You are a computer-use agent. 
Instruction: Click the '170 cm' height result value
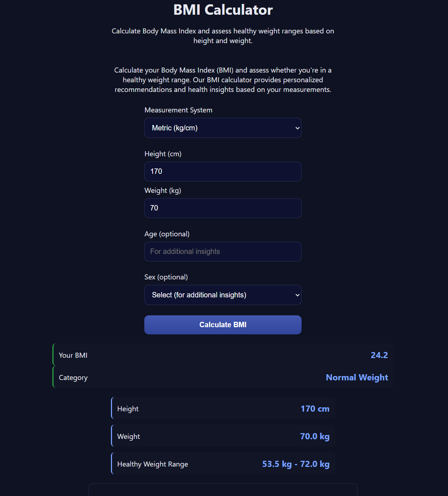click(315, 409)
